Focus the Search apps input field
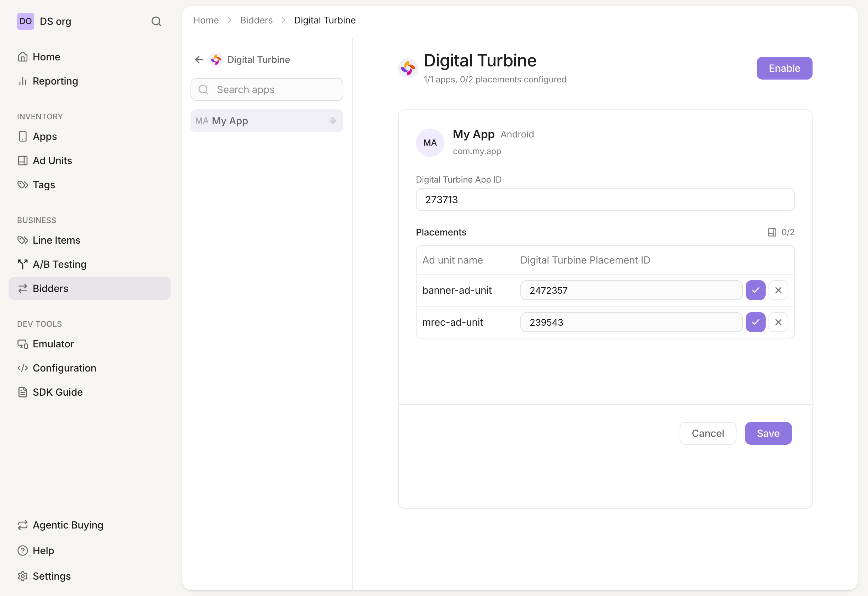 (267, 90)
